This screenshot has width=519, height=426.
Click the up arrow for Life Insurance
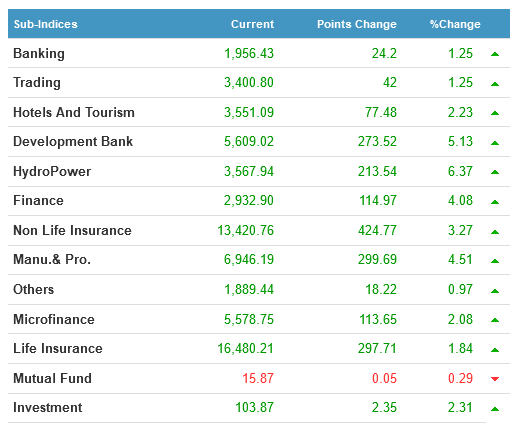[x=495, y=350]
